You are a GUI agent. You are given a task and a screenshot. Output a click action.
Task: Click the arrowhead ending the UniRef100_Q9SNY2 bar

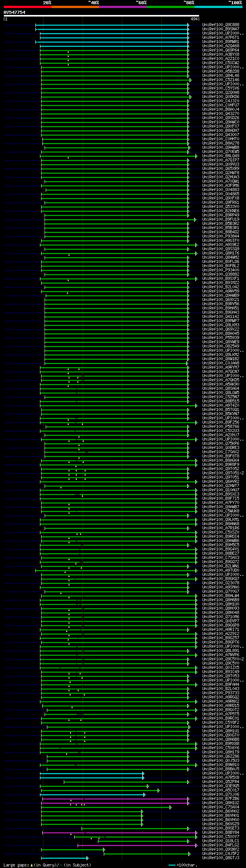(x=104, y=850)
